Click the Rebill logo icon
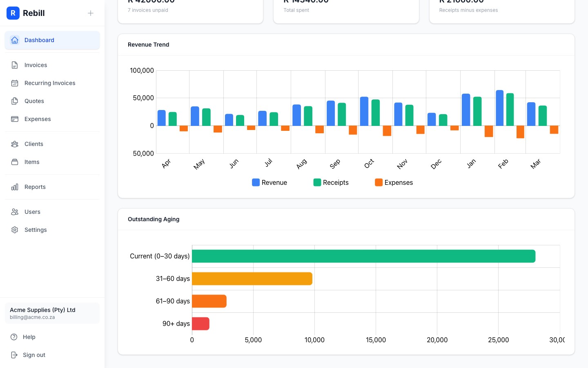The width and height of the screenshot is (588, 368). pos(13,13)
